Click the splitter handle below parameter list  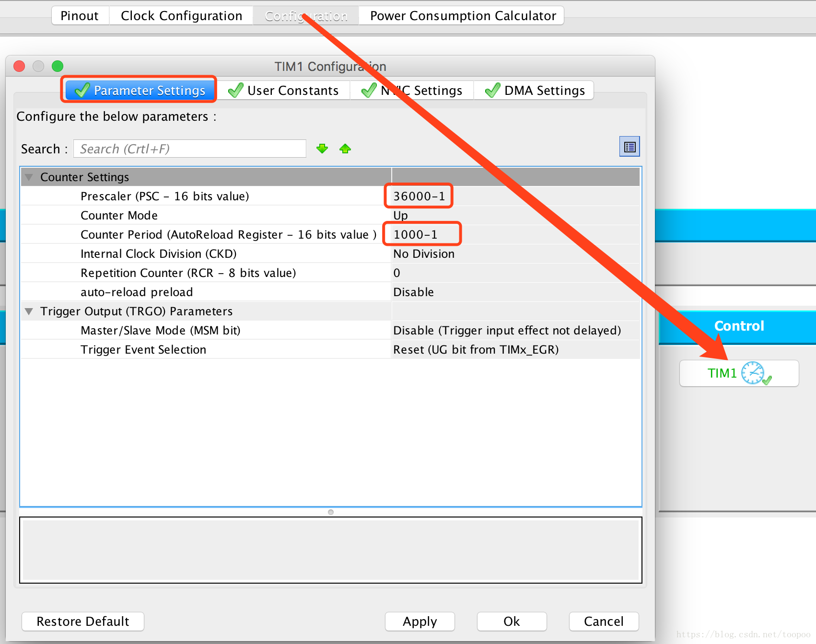click(331, 512)
